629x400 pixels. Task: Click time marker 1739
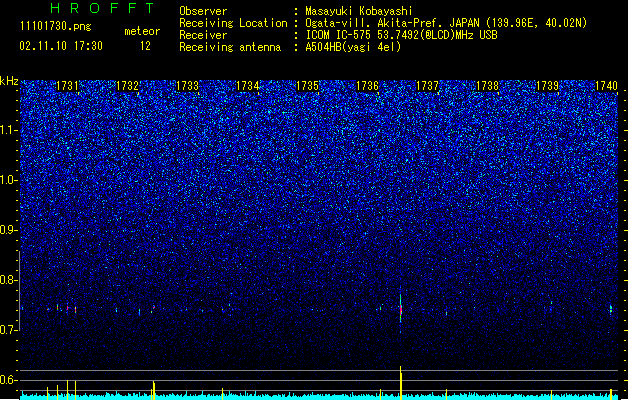[x=548, y=86]
